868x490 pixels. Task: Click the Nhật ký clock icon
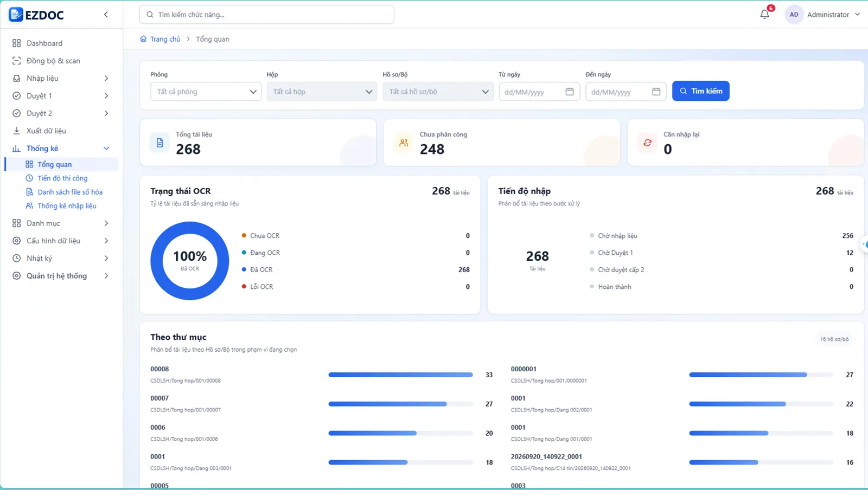click(17, 259)
